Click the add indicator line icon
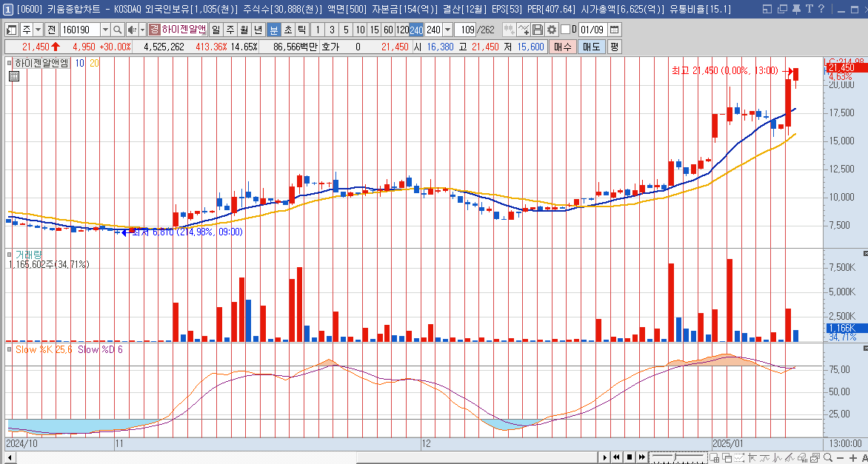Image resolution: width=868 pixels, height=464 pixels. coord(524,30)
